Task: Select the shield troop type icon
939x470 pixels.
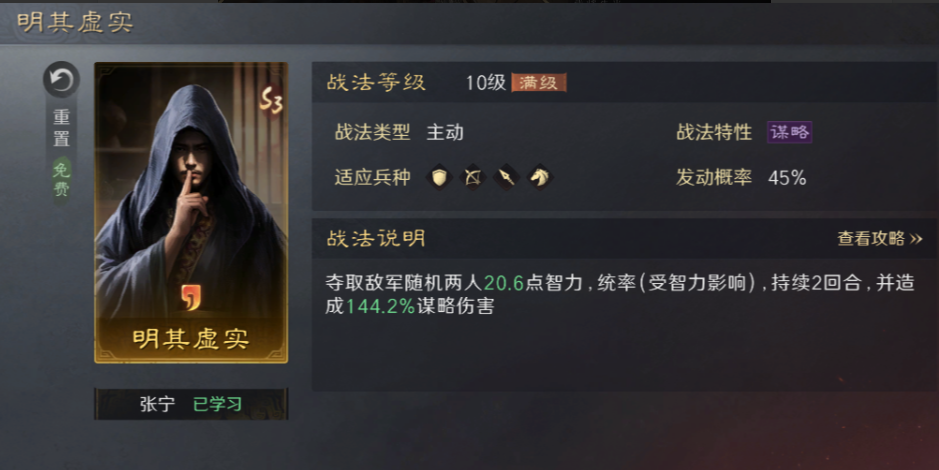Action: (438, 177)
